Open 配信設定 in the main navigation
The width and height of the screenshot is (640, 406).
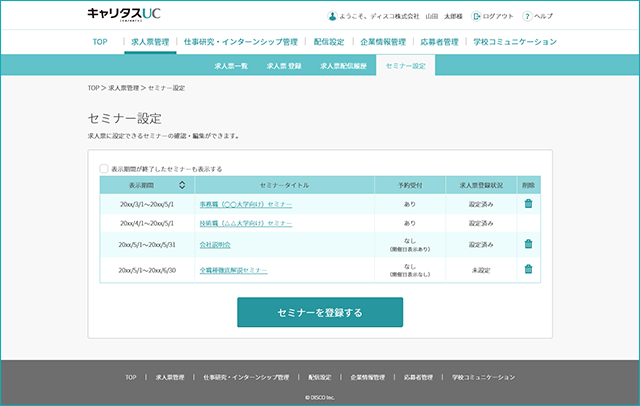pos(329,42)
